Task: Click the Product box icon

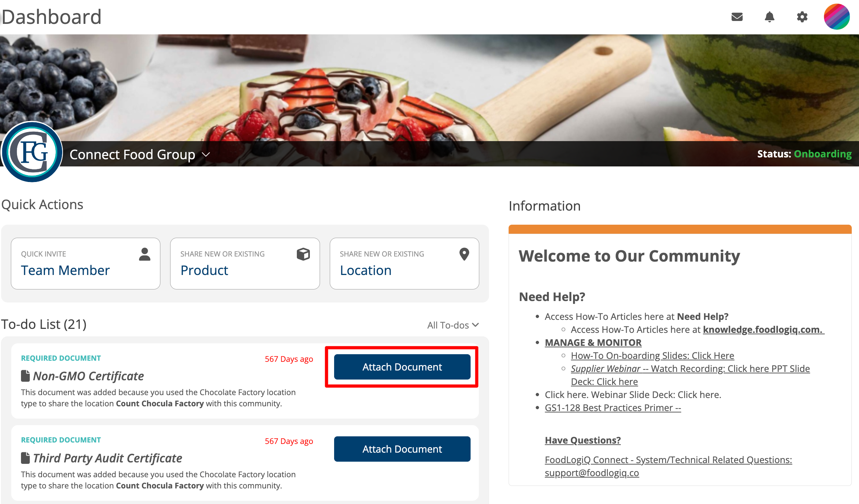Action: 303,254
